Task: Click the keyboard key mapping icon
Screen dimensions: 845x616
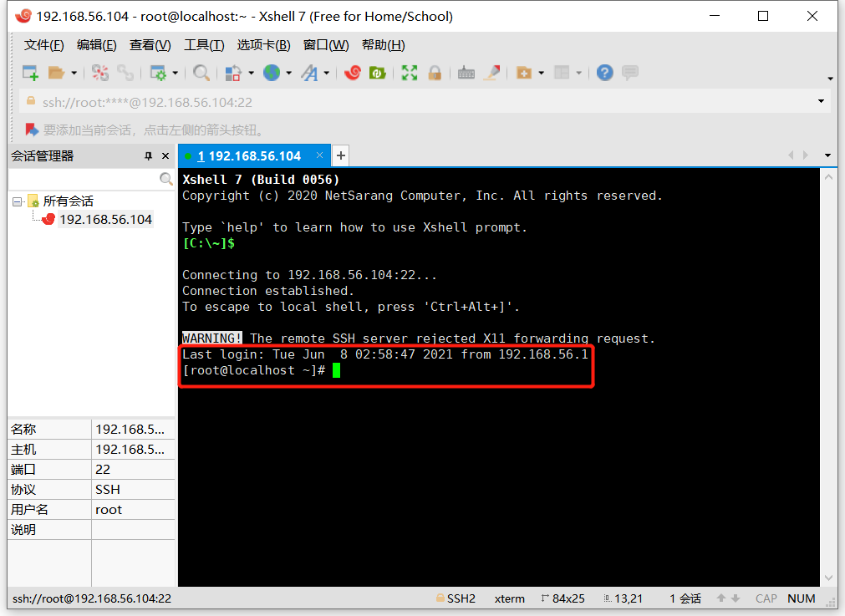Action: 466,73
